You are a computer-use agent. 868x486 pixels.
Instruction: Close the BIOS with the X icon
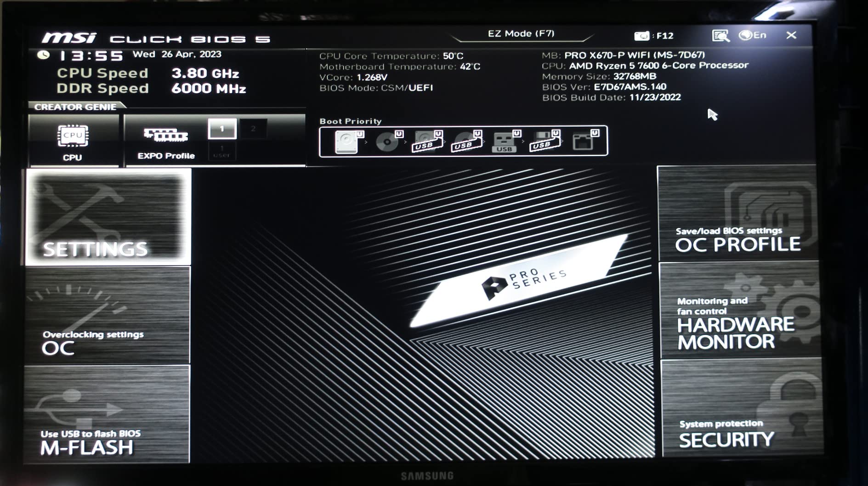[x=791, y=35]
